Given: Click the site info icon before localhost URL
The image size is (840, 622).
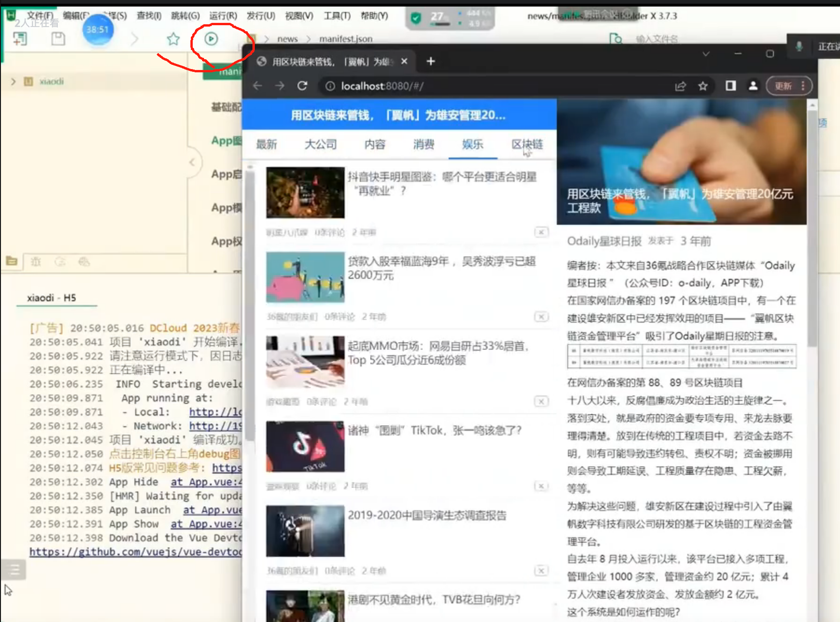Looking at the screenshot, I should (330, 86).
